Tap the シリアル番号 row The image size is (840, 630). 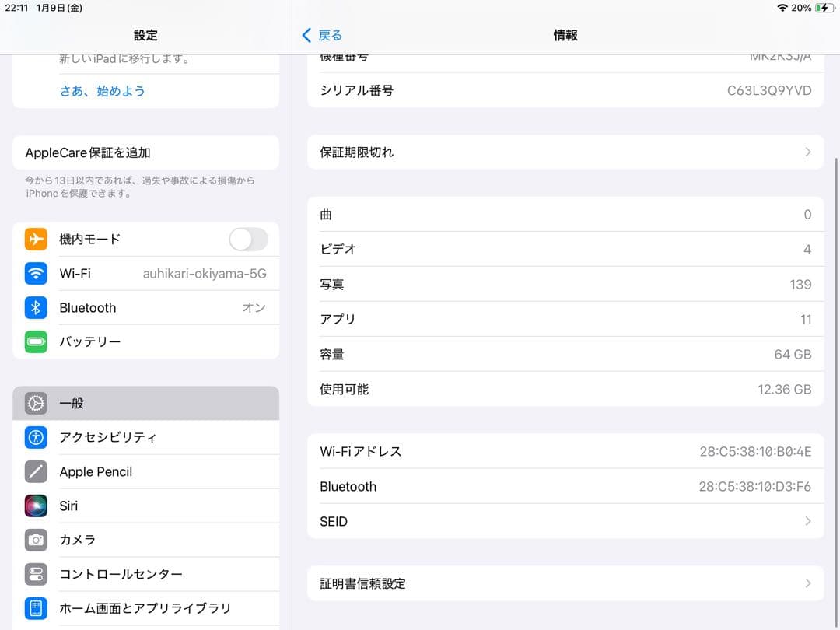click(565, 91)
